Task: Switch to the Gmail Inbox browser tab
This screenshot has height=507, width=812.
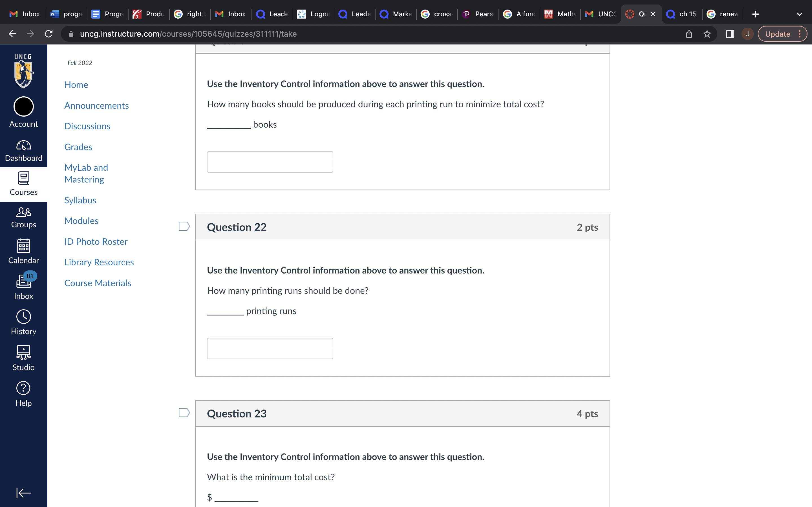Action: [23, 14]
